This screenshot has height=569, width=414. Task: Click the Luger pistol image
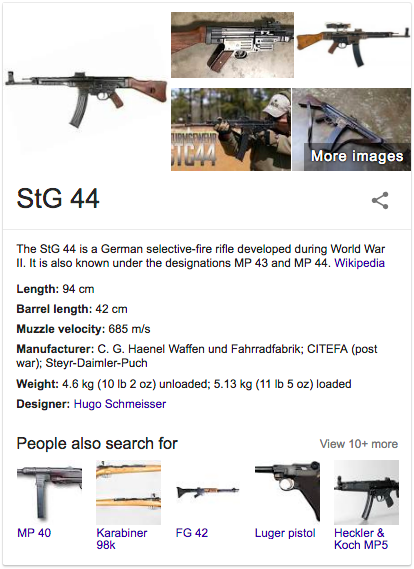(x=287, y=492)
